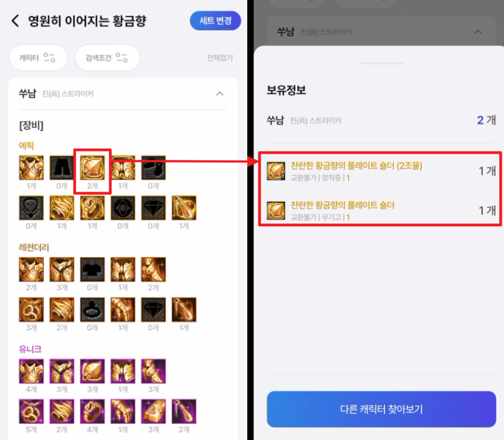The image size is (504, 440).
Task: Go back using the left arrow icon
Action: [15, 21]
